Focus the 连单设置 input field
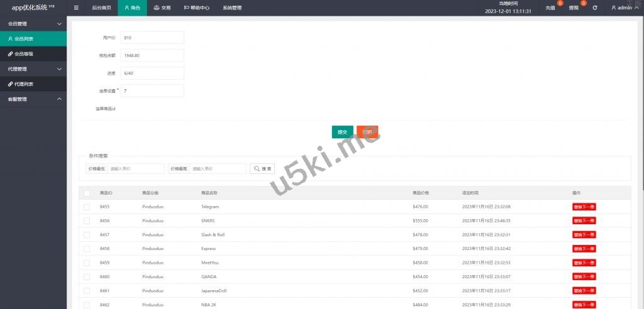 click(152, 91)
